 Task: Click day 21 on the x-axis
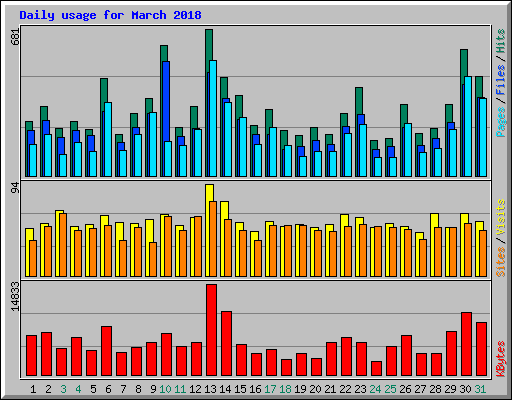point(330,389)
